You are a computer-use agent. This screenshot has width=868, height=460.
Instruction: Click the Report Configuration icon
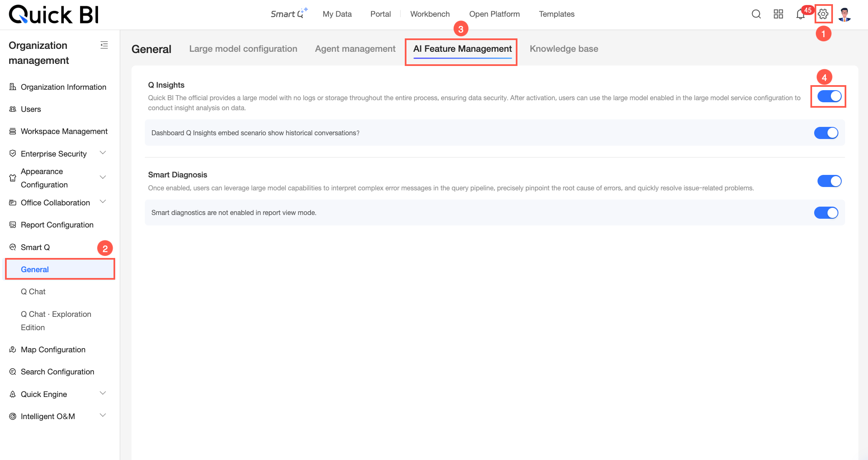point(13,225)
